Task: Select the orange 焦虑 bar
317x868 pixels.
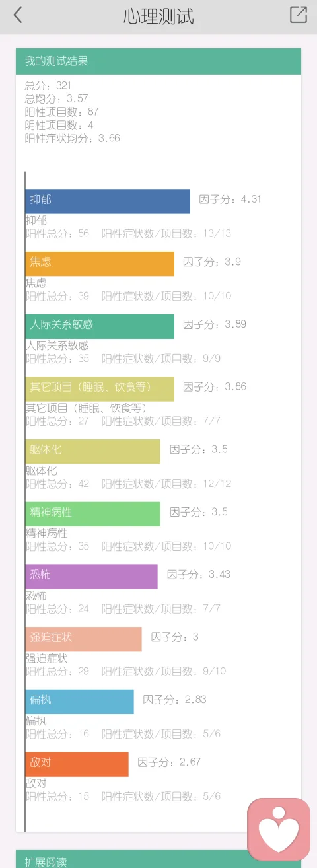Action: pos(100,264)
